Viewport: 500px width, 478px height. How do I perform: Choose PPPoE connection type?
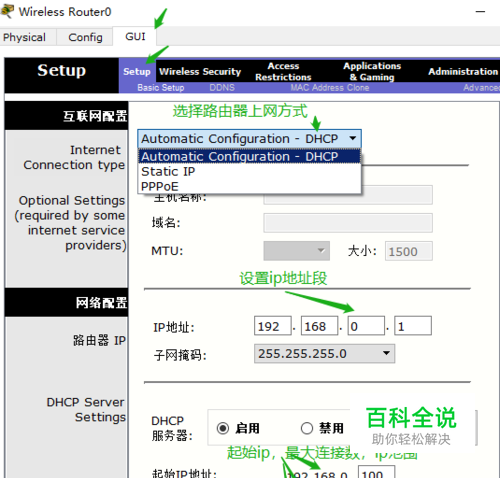tap(249, 186)
